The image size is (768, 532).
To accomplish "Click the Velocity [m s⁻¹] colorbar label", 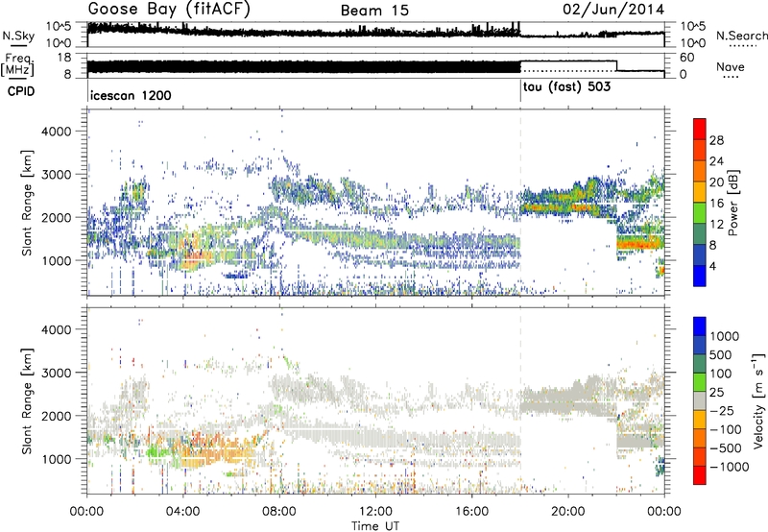I will click(758, 400).
